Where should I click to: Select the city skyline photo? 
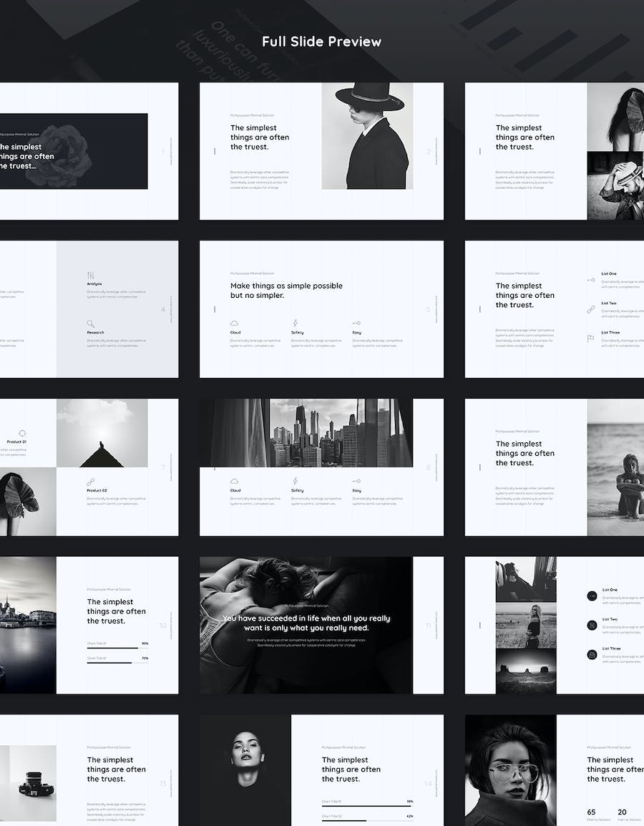[341, 432]
